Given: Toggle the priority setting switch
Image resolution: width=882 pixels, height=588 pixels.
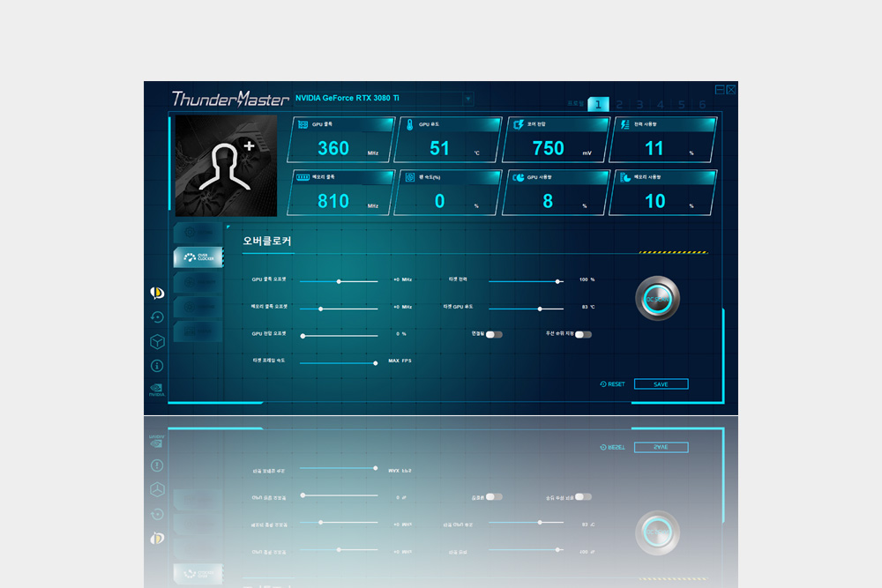Looking at the screenshot, I should (583, 334).
